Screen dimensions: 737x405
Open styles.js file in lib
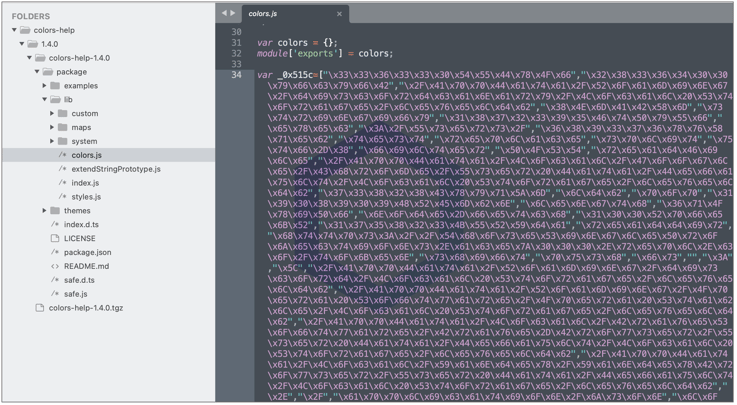86,197
